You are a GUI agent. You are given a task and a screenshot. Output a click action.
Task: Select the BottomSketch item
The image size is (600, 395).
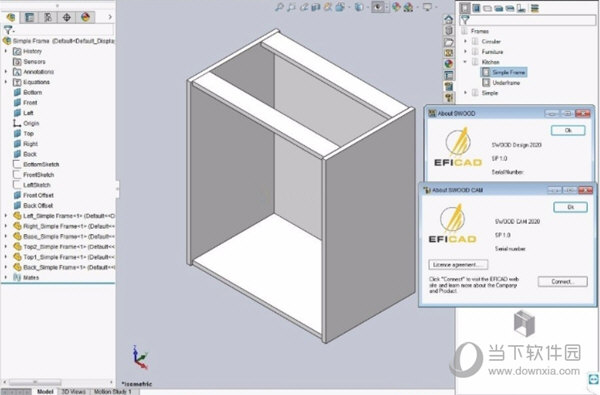(x=36, y=165)
